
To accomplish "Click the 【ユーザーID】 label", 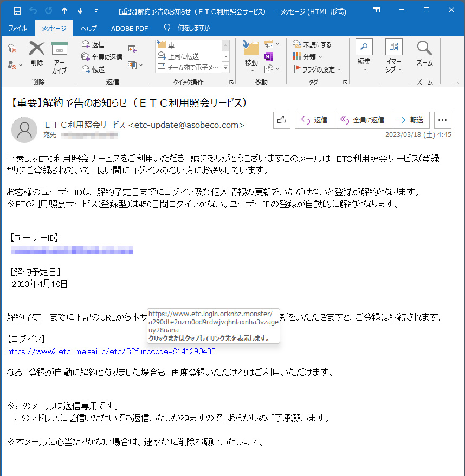I will click(33, 238).
